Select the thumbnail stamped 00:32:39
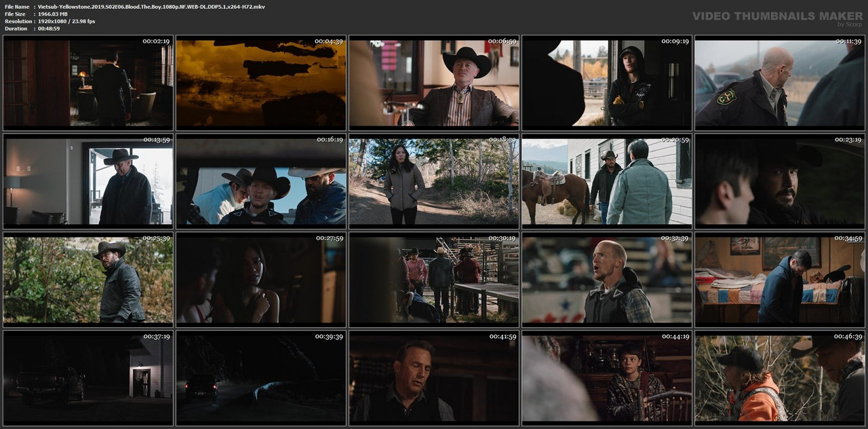The image size is (868, 429). click(x=607, y=280)
